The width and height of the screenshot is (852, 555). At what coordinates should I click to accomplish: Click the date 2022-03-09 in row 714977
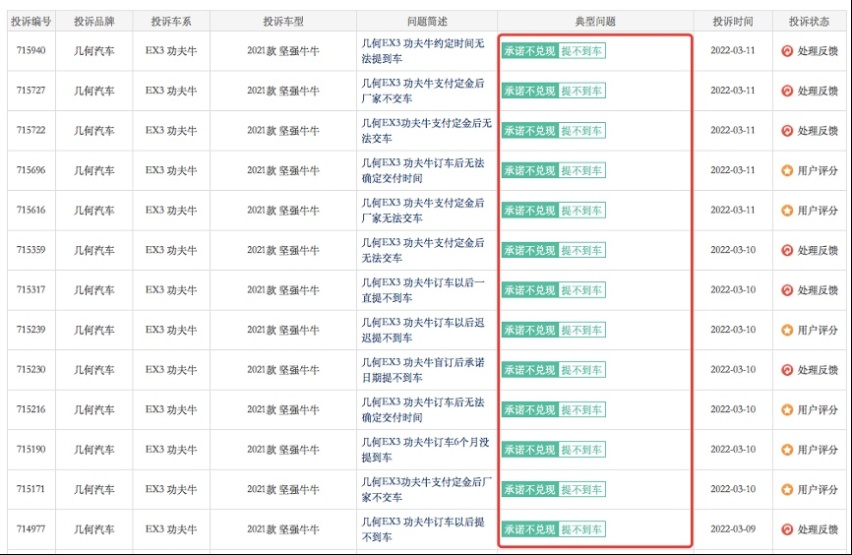click(x=733, y=529)
